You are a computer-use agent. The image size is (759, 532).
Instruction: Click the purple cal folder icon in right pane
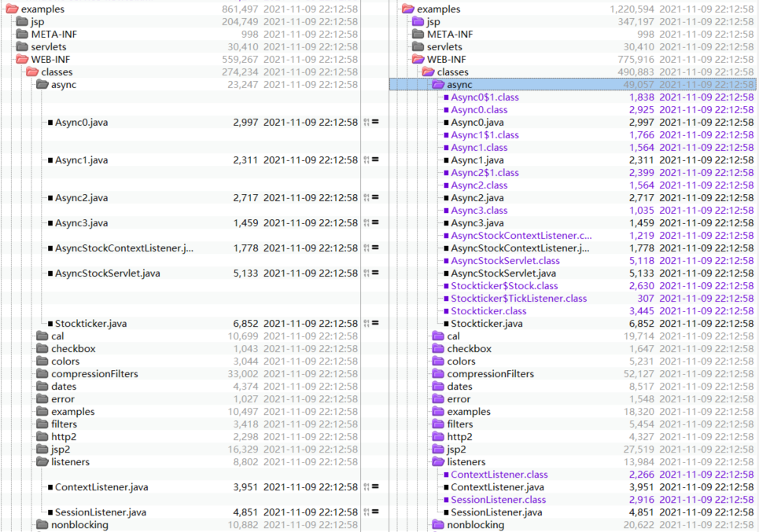[439, 336]
